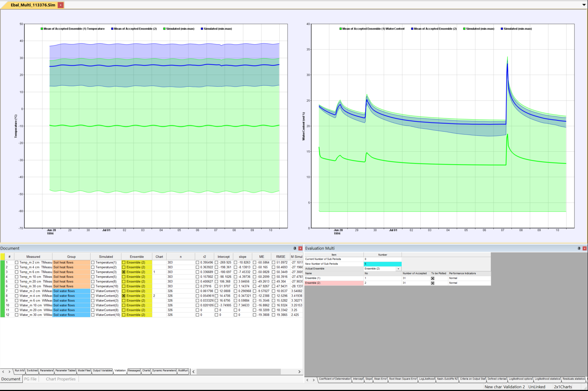This screenshot has width=588, height=391.
Task: Click the r2 column header
Action: (204, 256)
